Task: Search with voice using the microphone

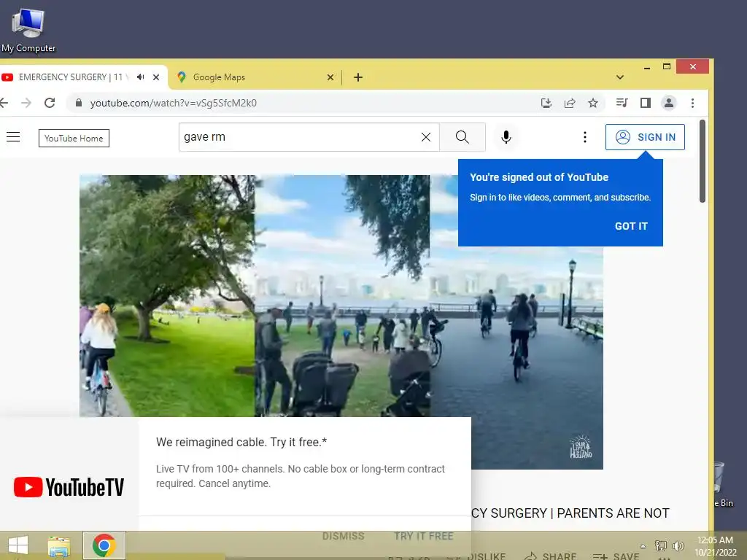Action: [506, 137]
